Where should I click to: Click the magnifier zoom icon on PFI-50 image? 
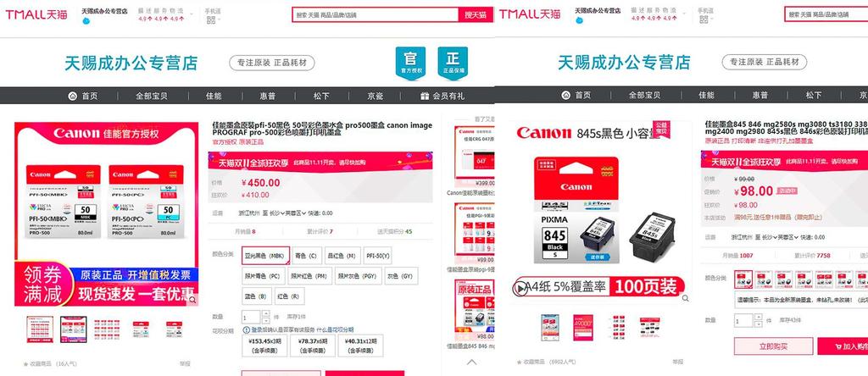(x=192, y=300)
